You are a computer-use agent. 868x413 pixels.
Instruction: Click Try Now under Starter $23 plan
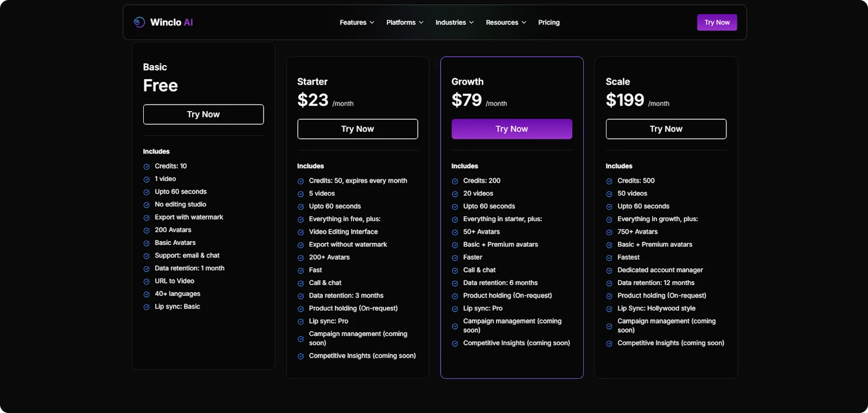(x=358, y=129)
